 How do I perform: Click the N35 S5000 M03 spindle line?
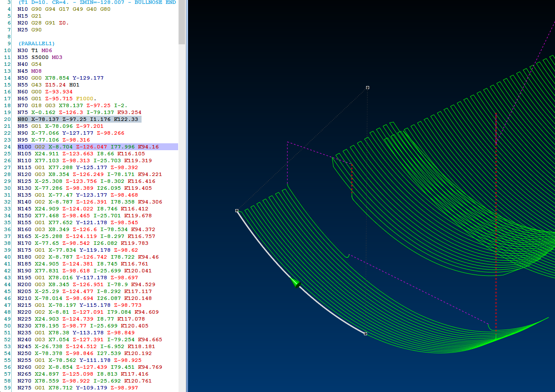click(x=45, y=57)
